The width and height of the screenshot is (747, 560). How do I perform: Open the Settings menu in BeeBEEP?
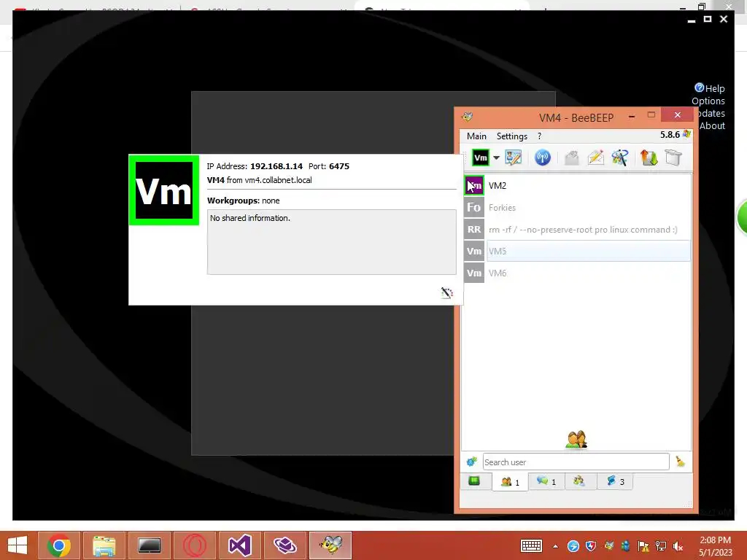[511, 136]
